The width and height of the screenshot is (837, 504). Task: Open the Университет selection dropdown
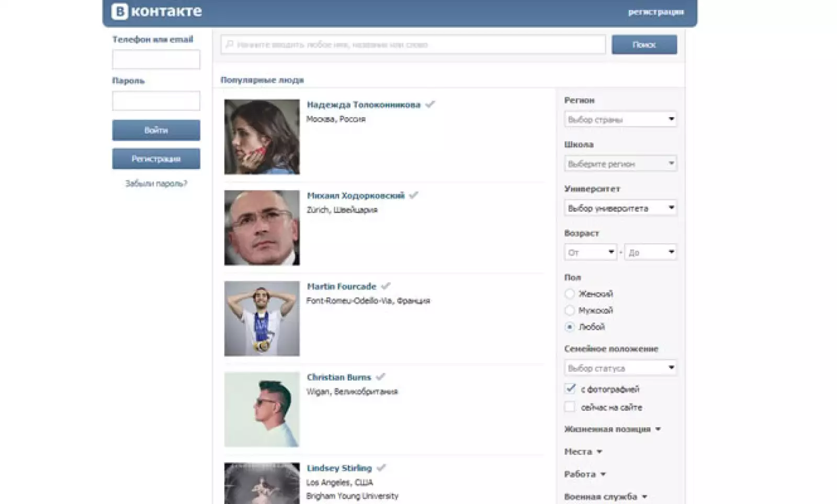coord(620,208)
